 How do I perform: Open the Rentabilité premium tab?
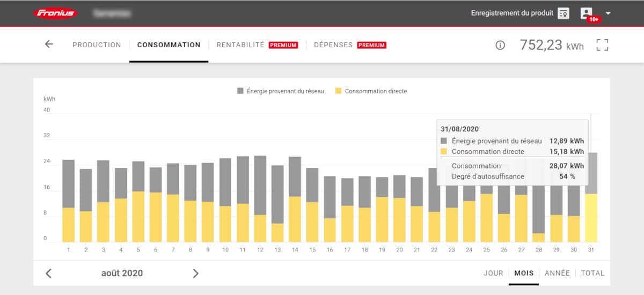click(x=257, y=45)
